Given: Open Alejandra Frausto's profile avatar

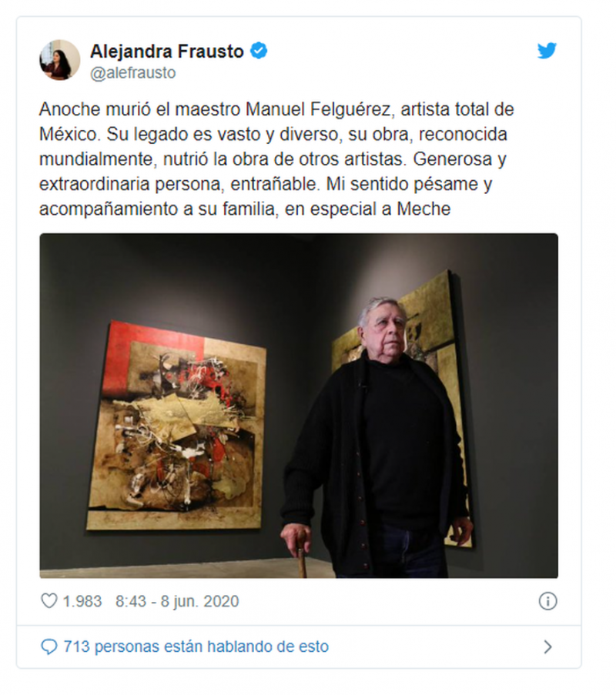Looking at the screenshot, I should 60,60.
